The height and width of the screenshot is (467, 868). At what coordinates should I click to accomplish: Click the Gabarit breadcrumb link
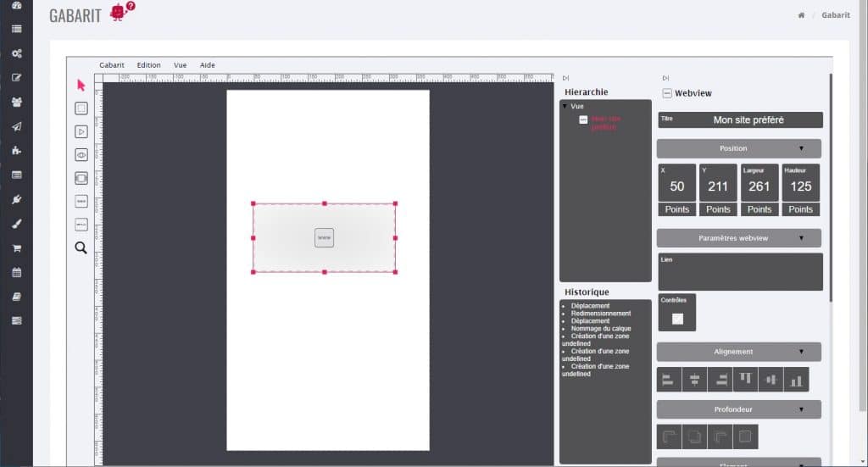coord(835,15)
